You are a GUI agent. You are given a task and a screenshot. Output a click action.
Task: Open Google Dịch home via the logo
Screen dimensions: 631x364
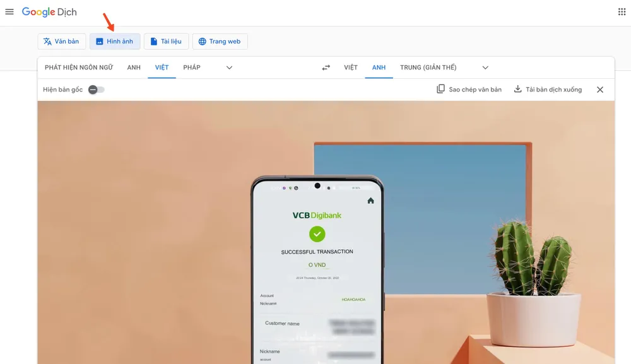[49, 11]
